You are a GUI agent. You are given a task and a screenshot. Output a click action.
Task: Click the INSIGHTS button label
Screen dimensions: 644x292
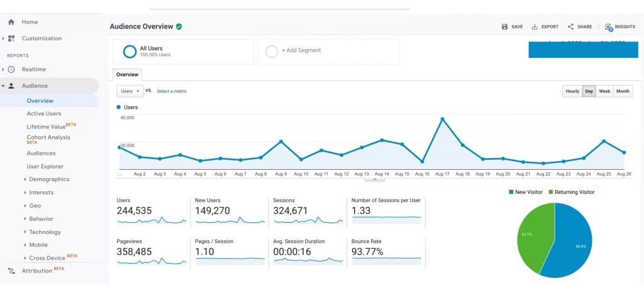click(625, 26)
